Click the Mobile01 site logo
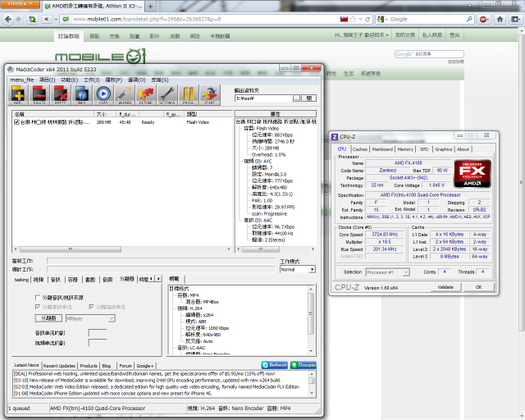Screen dimensions: 525x420 100,56
